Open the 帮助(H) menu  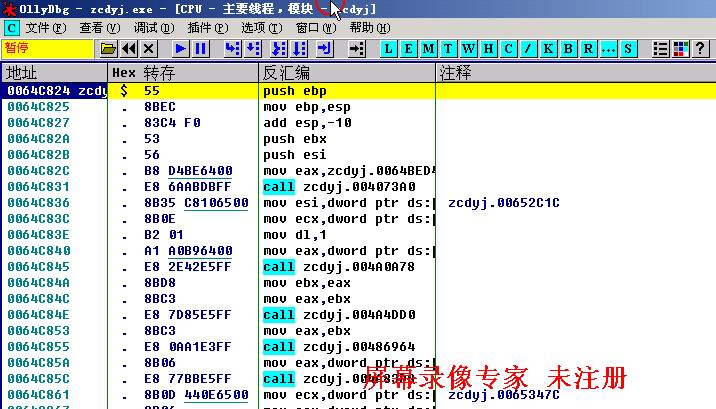[x=370, y=28]
